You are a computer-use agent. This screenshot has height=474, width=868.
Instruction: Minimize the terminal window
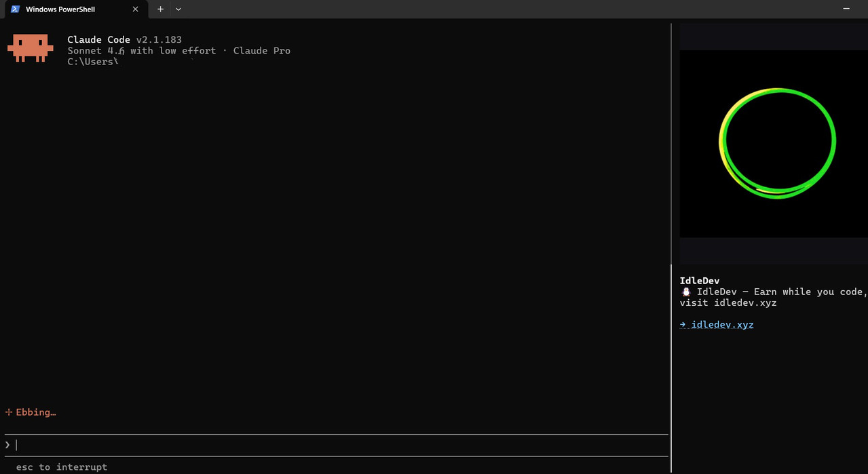tap(846, 9)
